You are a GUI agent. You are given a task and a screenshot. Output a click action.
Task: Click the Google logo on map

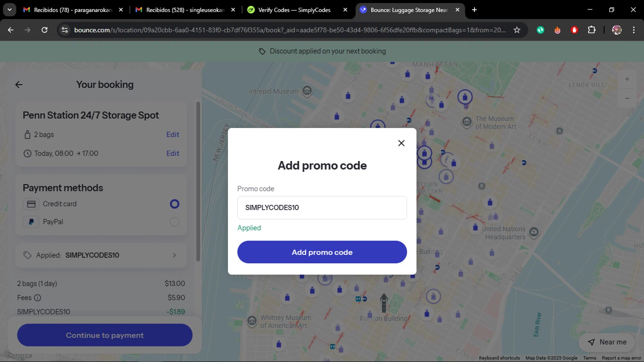coord(18,355)
